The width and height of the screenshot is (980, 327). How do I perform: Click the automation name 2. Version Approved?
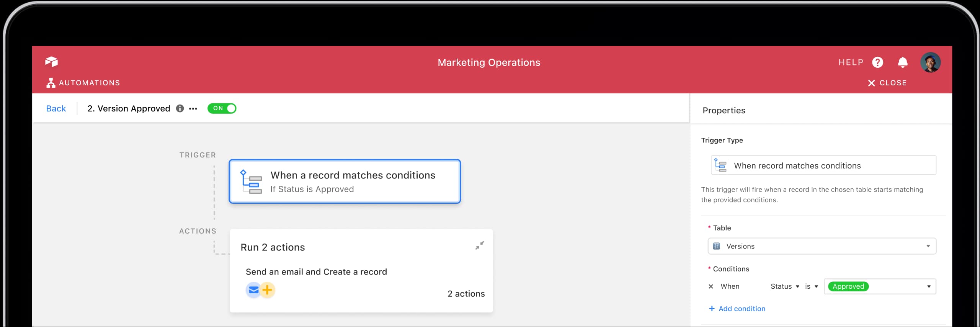pyautogui.click(x=129, y=108)
